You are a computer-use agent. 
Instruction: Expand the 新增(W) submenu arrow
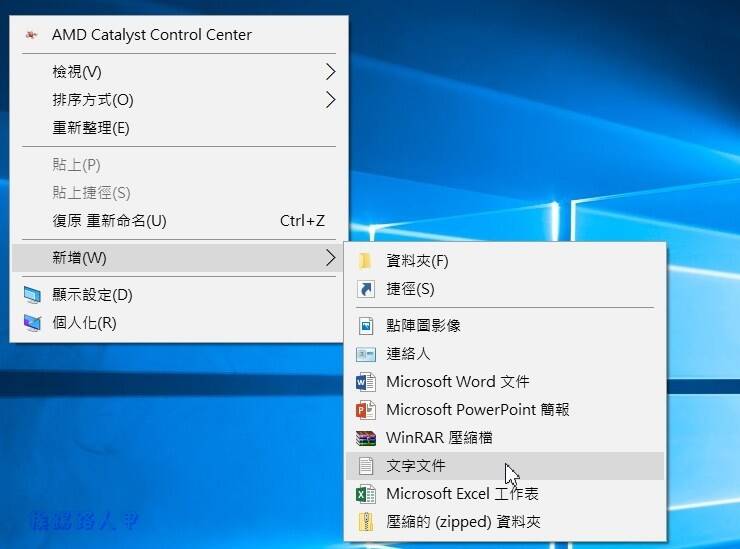coord(330,258)
